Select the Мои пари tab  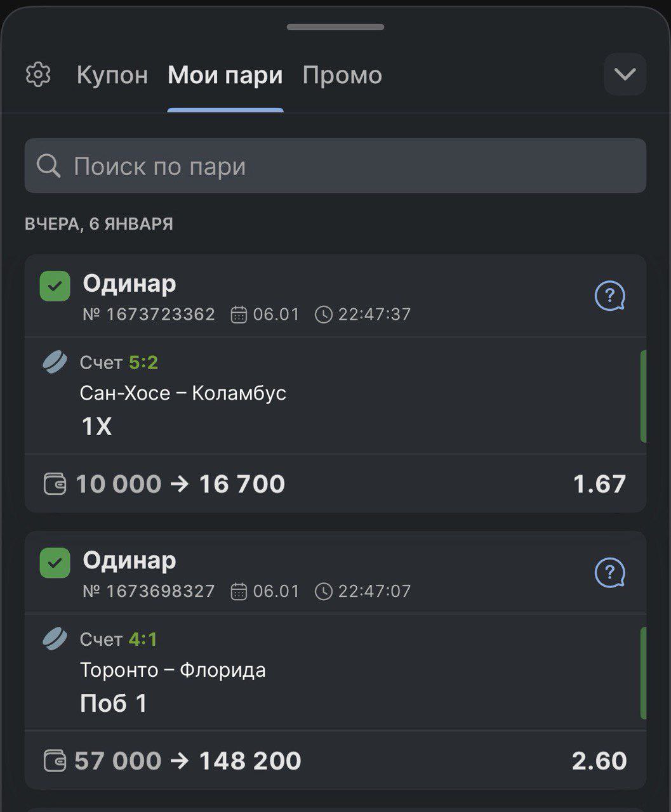click(x=225, y=75)
